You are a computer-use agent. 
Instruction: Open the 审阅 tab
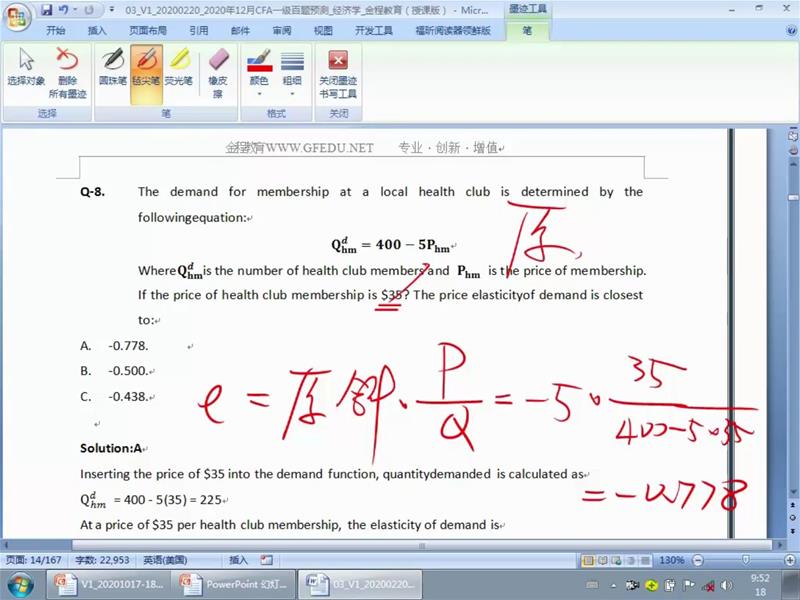(x=282, y=31)
